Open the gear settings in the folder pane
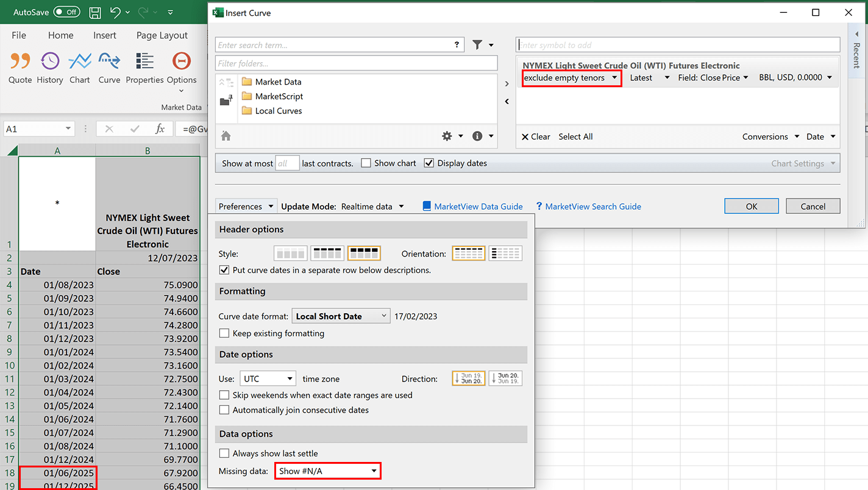868x490 pixels. pos(447,137)
